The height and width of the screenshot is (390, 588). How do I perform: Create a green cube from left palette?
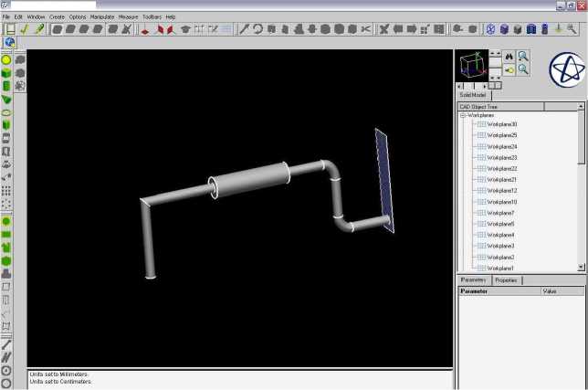pos(6,73)
